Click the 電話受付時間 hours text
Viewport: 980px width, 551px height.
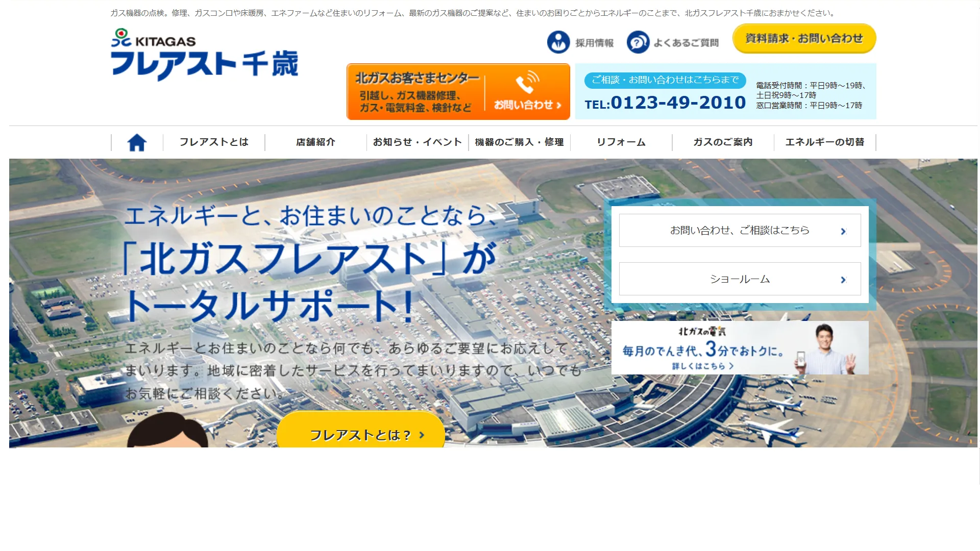click(x=812, y=90)
